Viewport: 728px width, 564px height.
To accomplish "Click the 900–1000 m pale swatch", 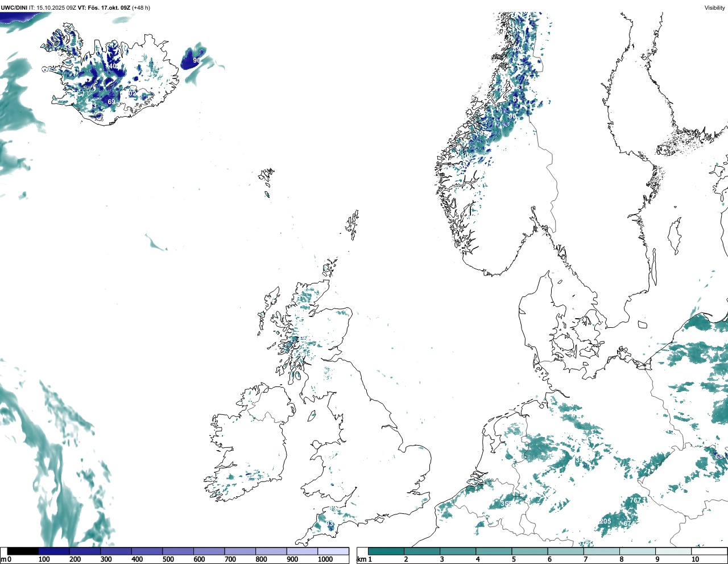I will click(x=302, y=551).
